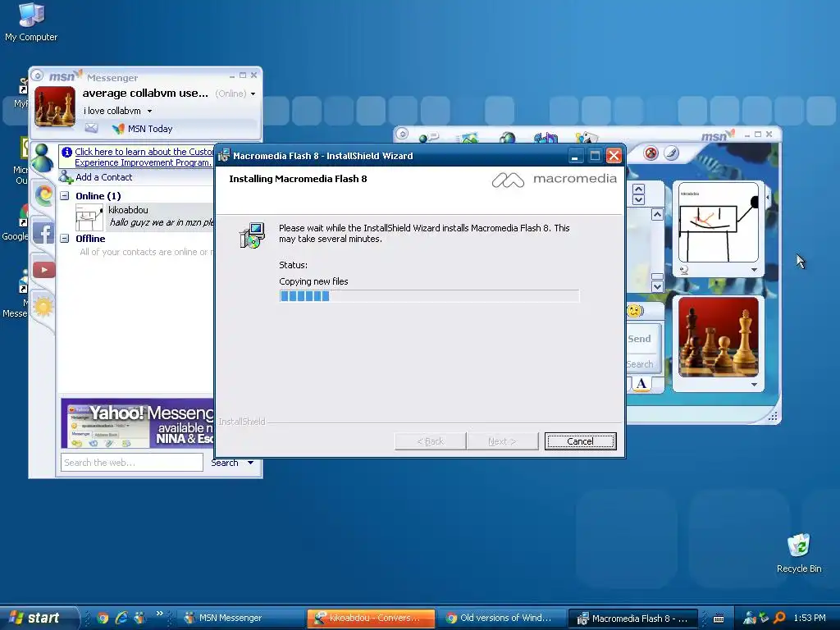This screenshot has height=630, width=840.
Task: Select the weather sun sidebar tab
Action: (43, 307)
